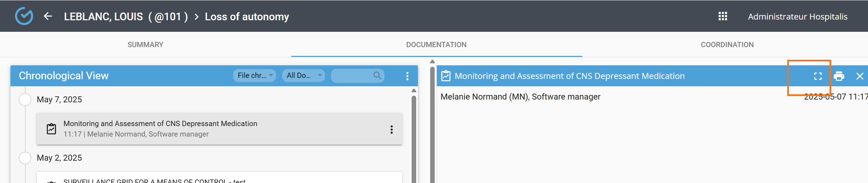The image size is (868, 183).
Task: Print the CNS Depressant Medication document
Action: coord(839,76)
